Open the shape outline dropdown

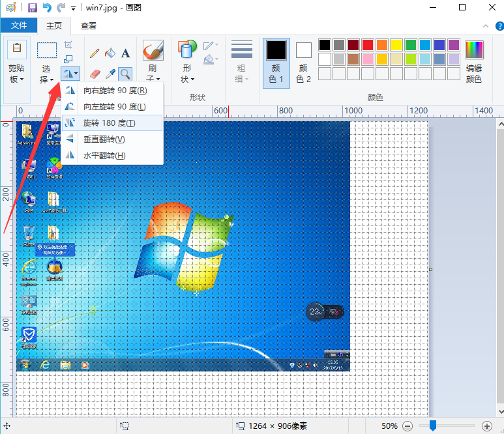(211, 46)
